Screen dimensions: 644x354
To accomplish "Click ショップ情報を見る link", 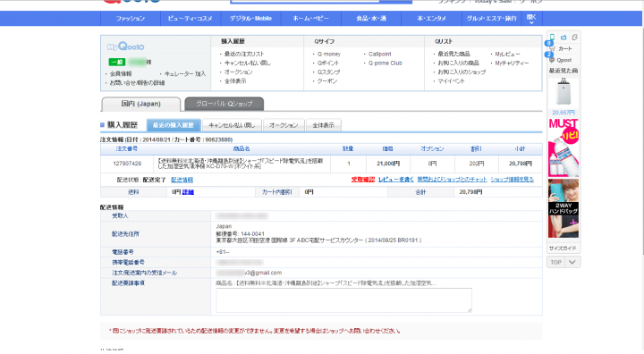I will tap(513, 180).
